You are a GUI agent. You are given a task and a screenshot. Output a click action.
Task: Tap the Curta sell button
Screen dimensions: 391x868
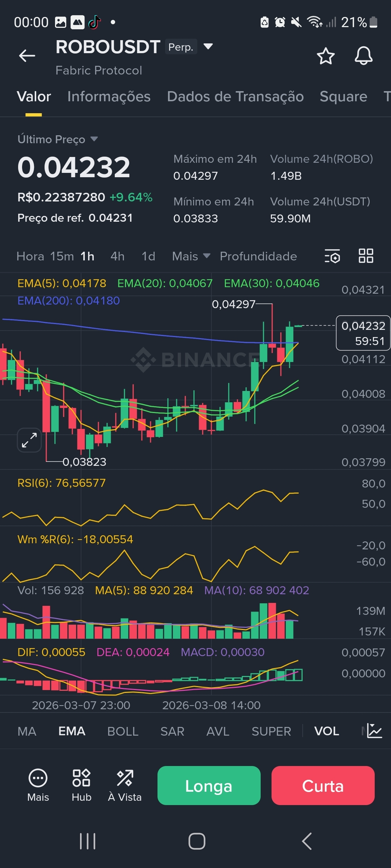323,786
